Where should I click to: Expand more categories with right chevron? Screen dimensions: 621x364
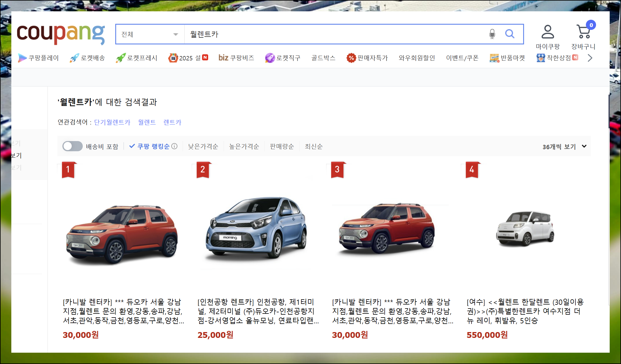click(x=590, y=58)
